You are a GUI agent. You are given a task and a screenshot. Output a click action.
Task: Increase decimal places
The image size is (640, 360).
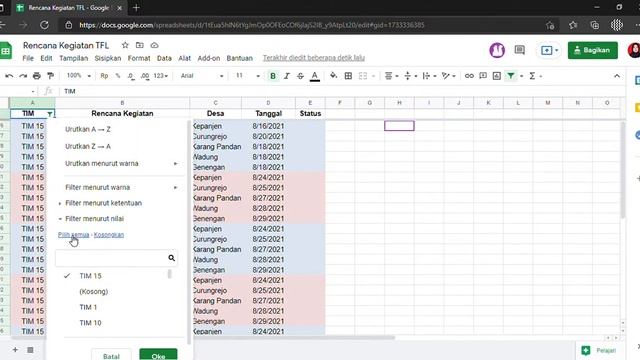click(145, 76)
